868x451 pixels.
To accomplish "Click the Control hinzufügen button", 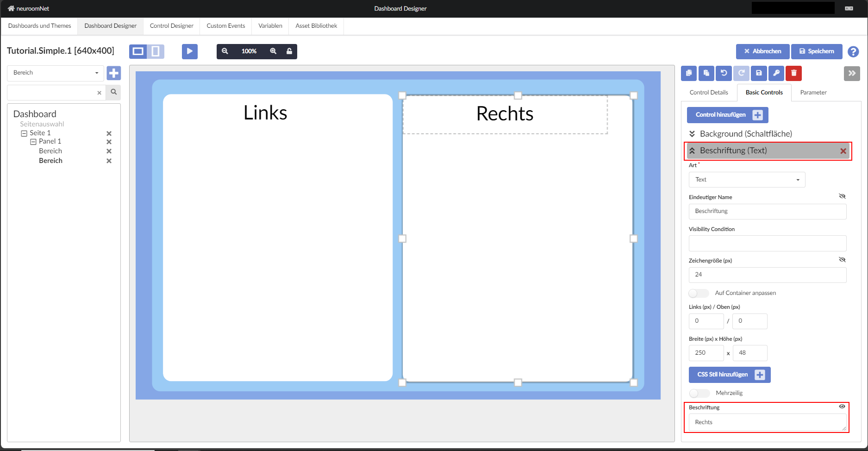I will 727,115.
